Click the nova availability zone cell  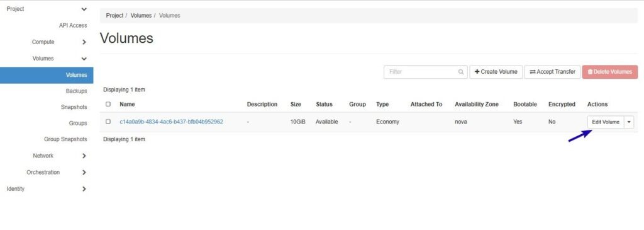(x=461, y=122)
